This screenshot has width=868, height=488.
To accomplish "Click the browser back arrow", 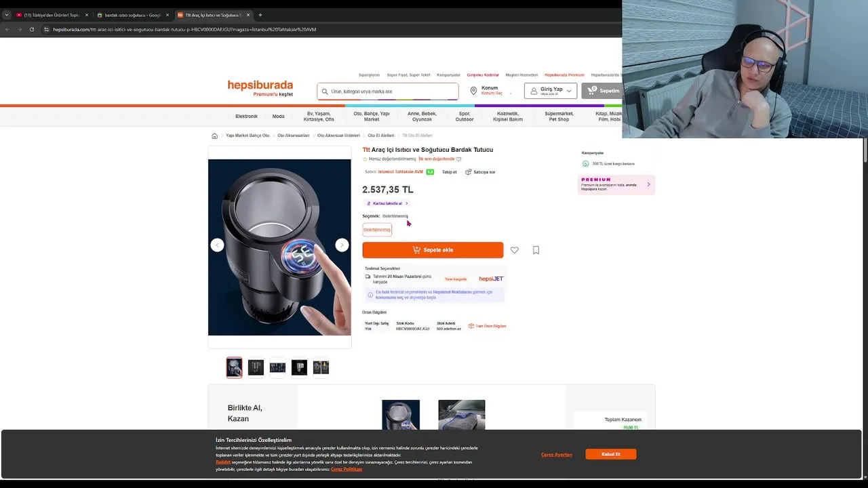I will (7, 29).
